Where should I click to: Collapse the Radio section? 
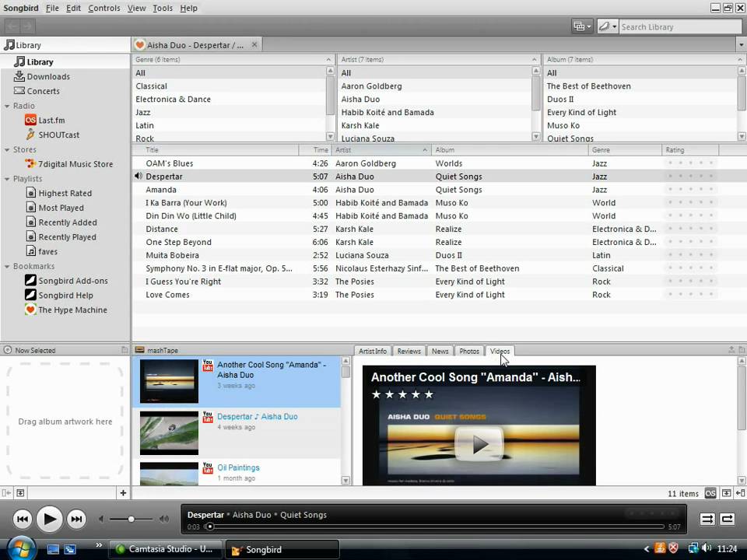pos(7,106)
